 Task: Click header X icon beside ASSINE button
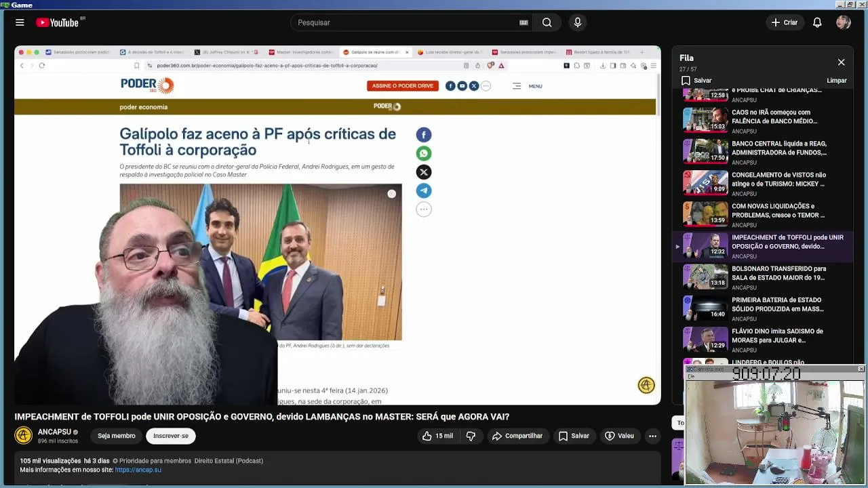click(x=473, y=86)
